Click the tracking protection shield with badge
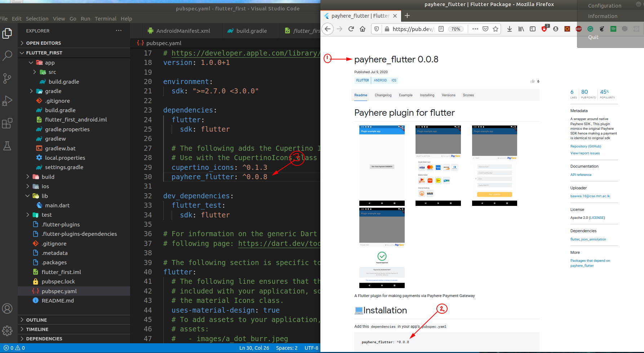The height and width of the screenshot is (353, 644). click(544, 29)
